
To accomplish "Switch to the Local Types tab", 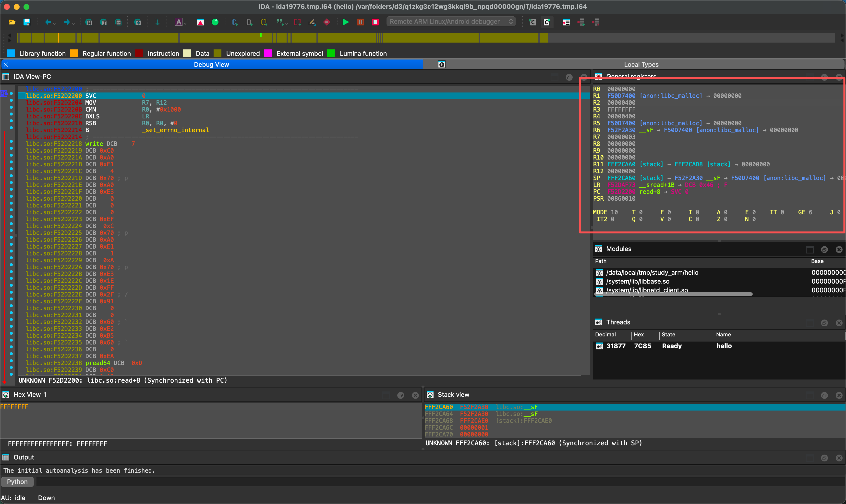I will point(641,65).
